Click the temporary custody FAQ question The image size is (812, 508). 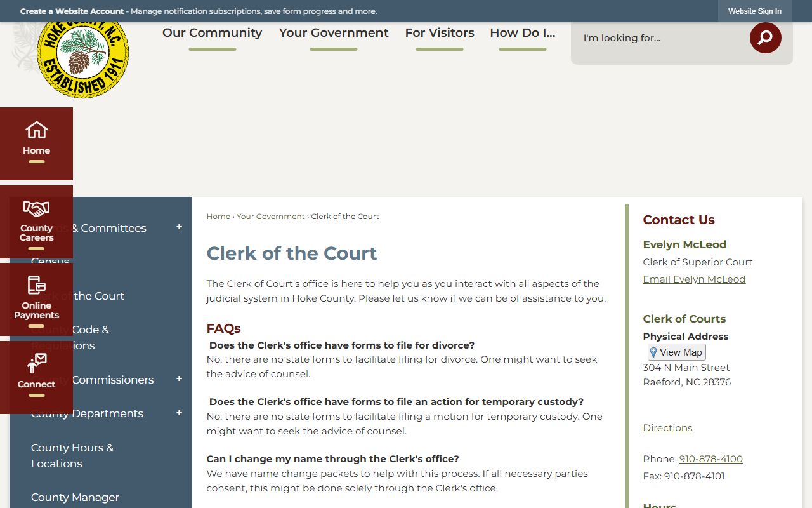(x=396, y=402)
